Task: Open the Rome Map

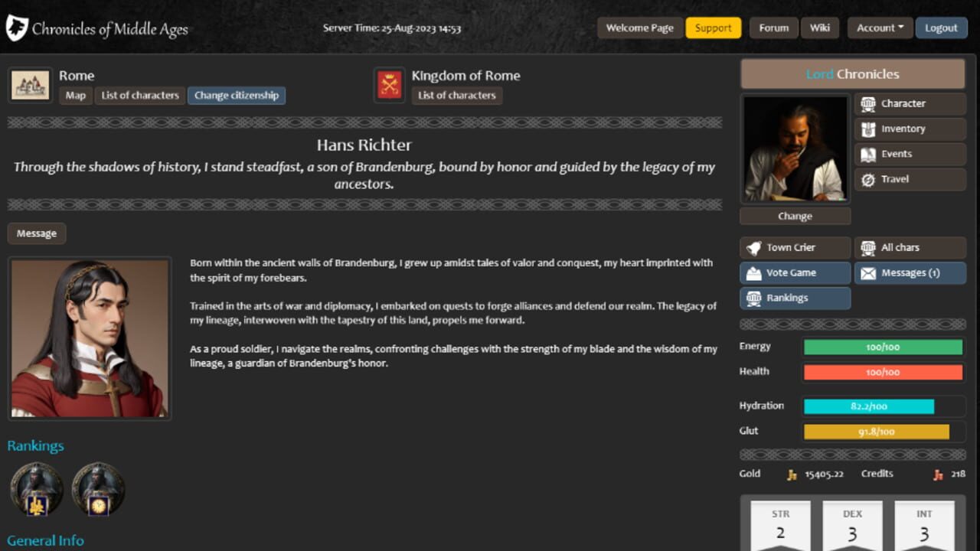Action: click(76, 96)
